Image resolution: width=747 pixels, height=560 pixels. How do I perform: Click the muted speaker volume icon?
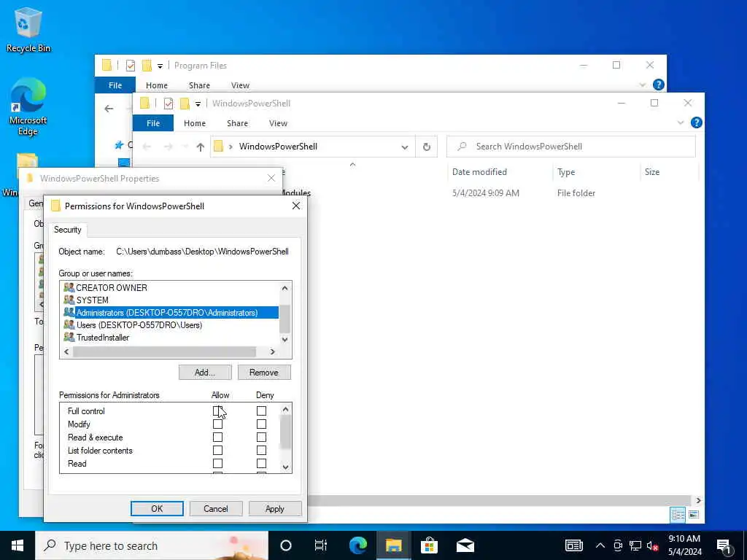coord(652,545)
